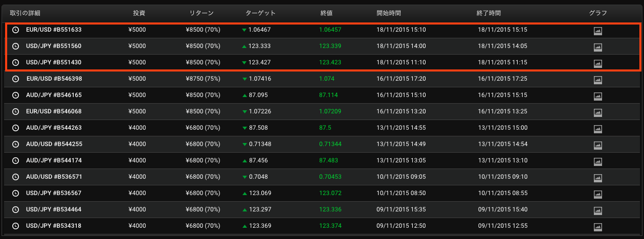
Task: Open graph icon for AUD/JPY #B546165
Action: click(x=597, y=96)
